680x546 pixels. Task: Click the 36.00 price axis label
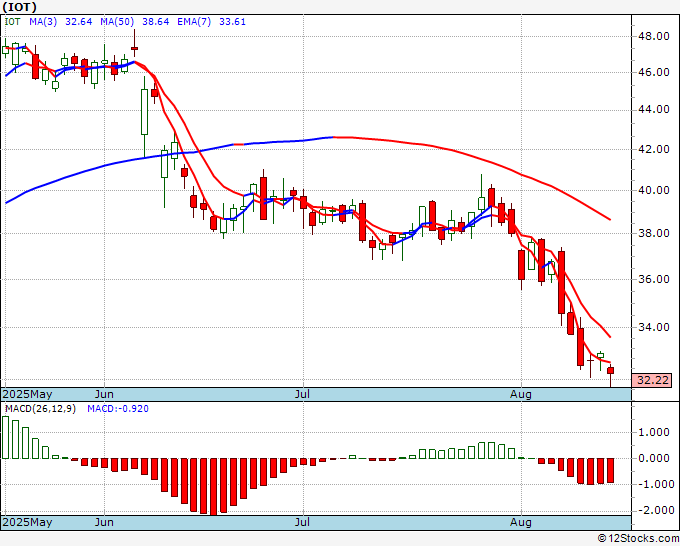[654, 279]
